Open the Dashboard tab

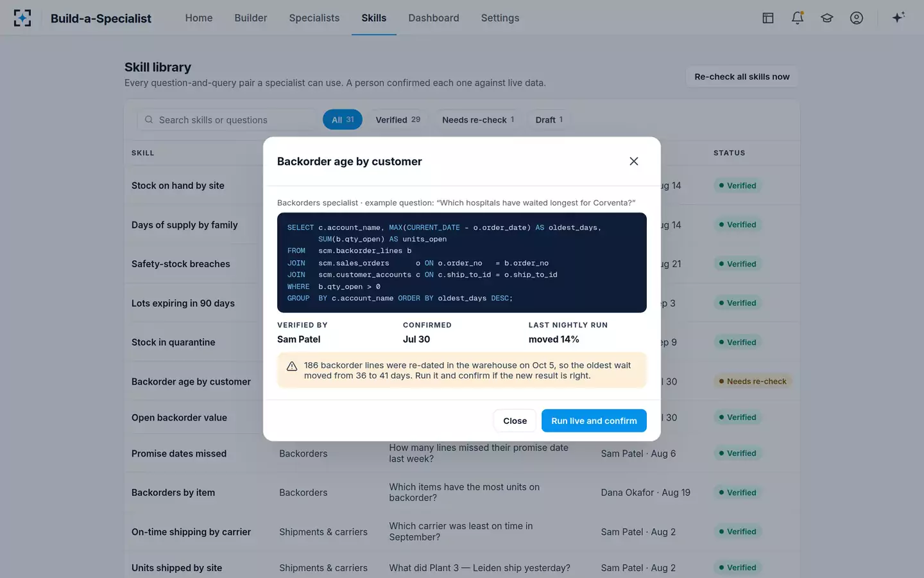pyautogui.click(x=434, y=18)
